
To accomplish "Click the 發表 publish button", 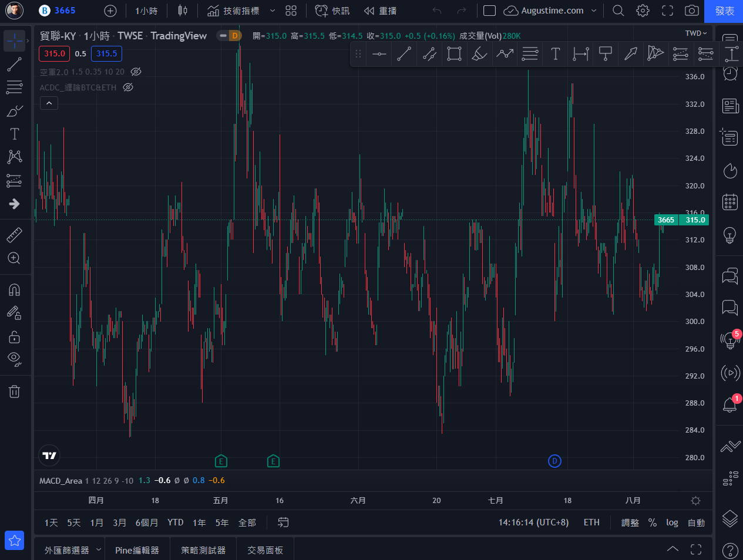I will (x=724, y=11).
